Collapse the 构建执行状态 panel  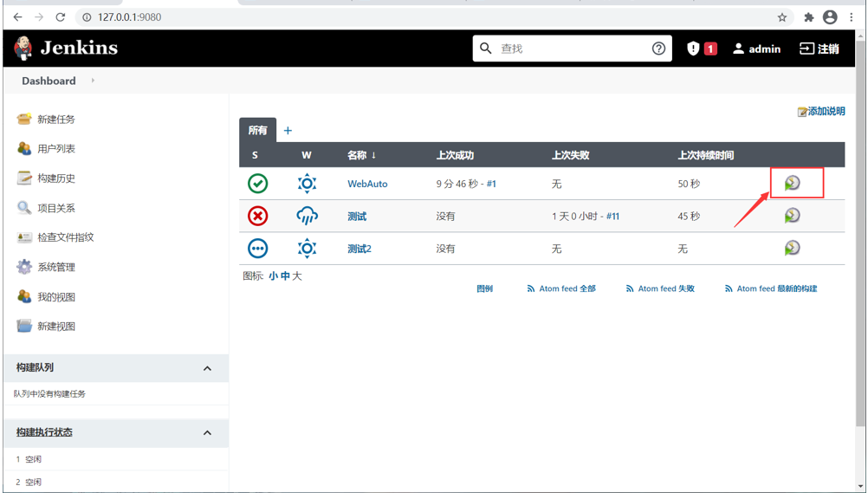point(207,432)
